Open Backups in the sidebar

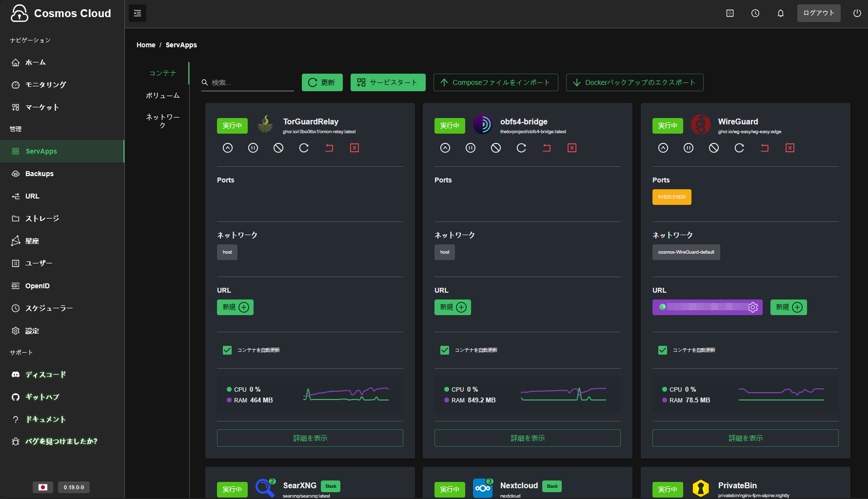tap(39, 174)
